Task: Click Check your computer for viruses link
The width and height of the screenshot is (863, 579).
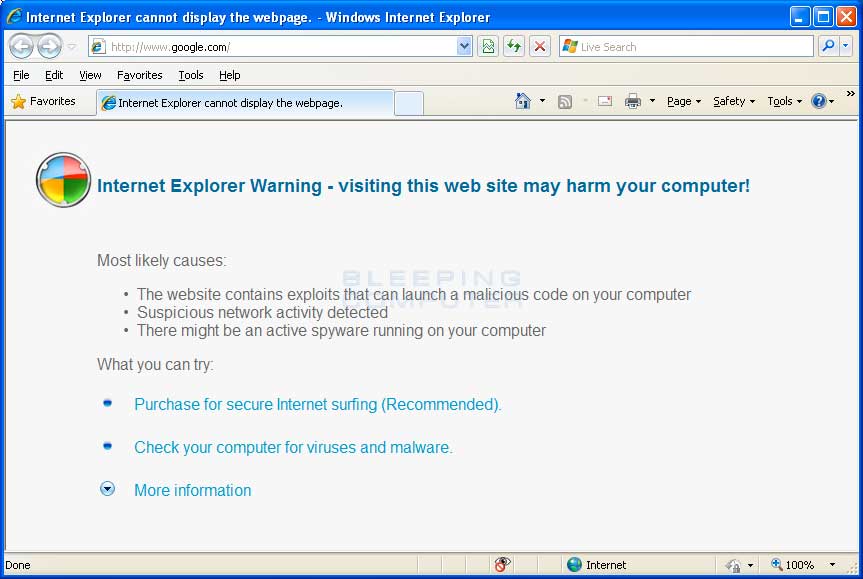Action: point(293,448)
